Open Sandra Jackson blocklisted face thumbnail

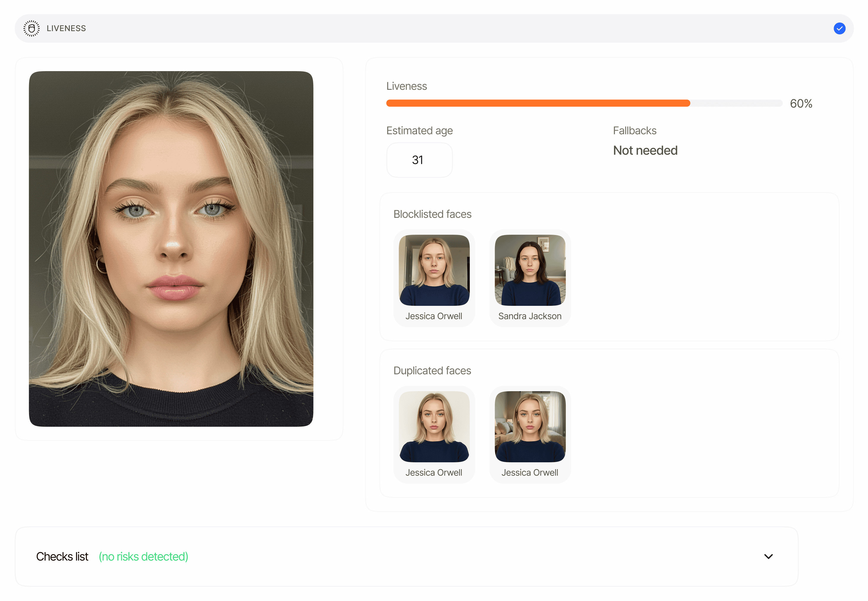(x=530, y=270)
